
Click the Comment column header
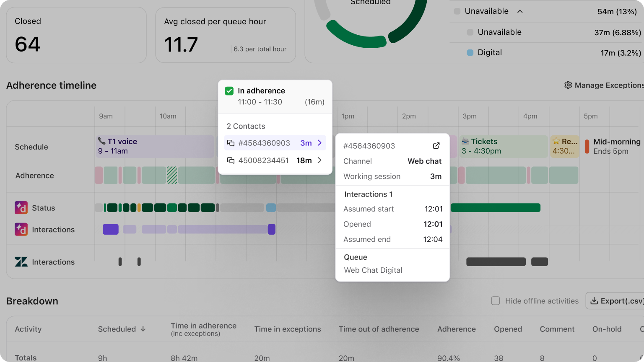pyautogui.click(x=557, y=329)
